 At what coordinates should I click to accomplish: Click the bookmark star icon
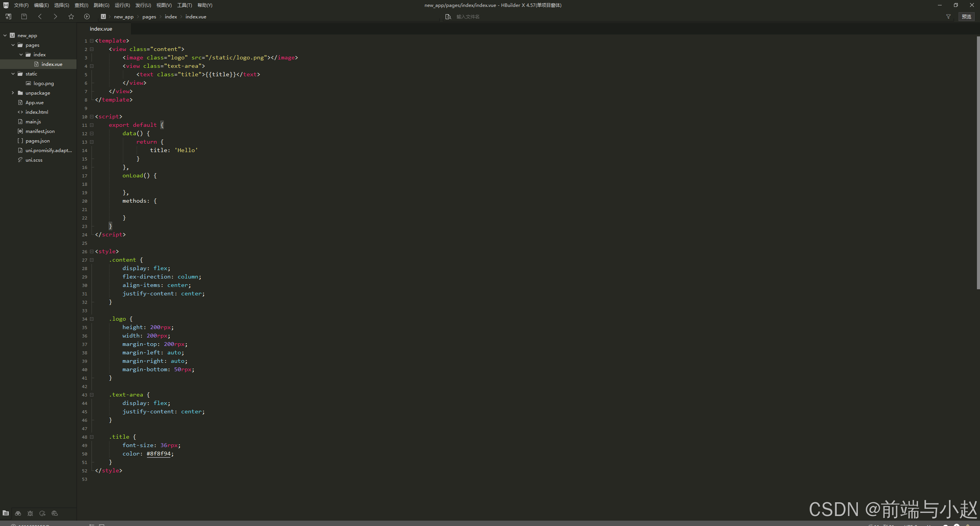[71, 16]
